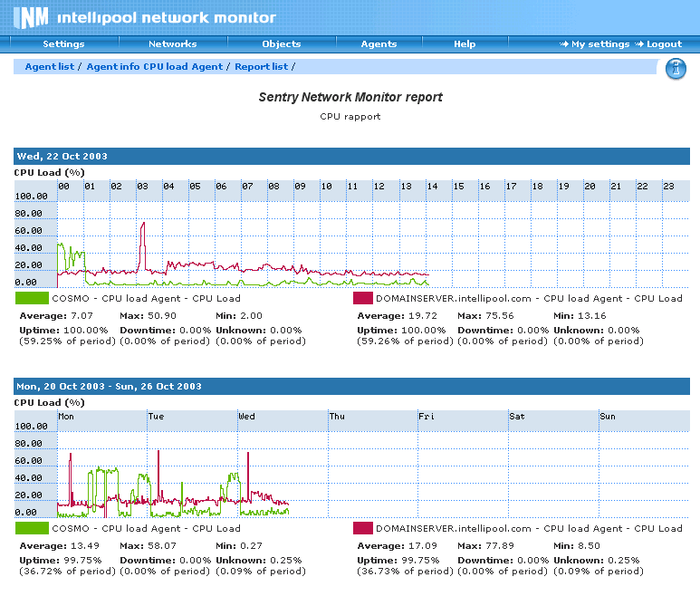700x596 pixels.
Task: Go back to Report list breadcrumb
Action: (x=261, y=67)
